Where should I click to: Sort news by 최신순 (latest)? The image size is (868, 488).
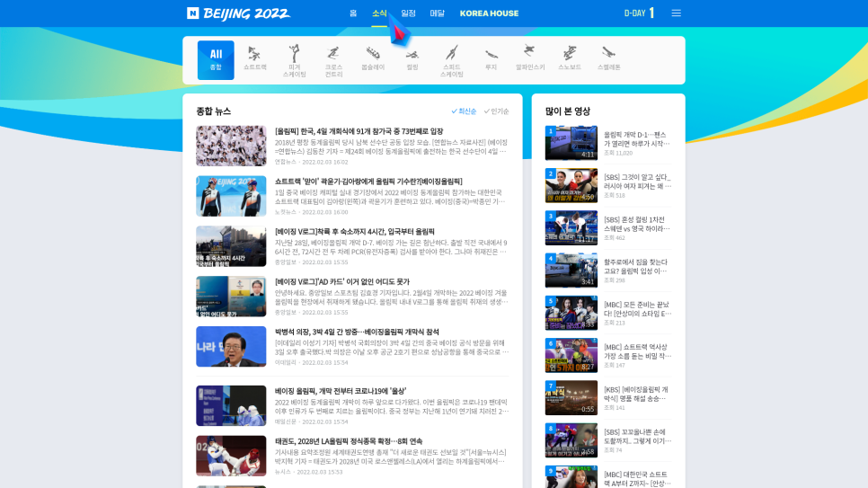[x=464, y=111]
